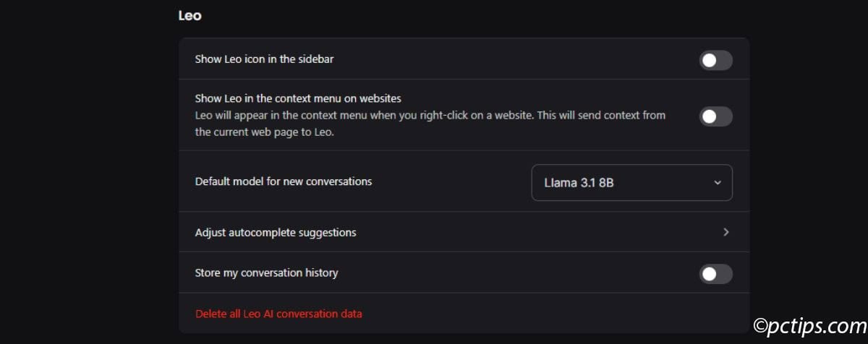868x344 pixels.
Task: Click the copyright symbol in the watermark
Action: click(x=761, y=327)
